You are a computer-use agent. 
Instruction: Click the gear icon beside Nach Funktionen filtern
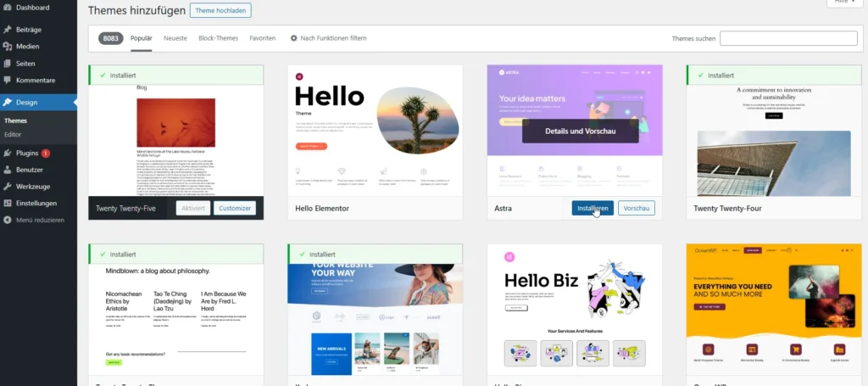(294, 38)
